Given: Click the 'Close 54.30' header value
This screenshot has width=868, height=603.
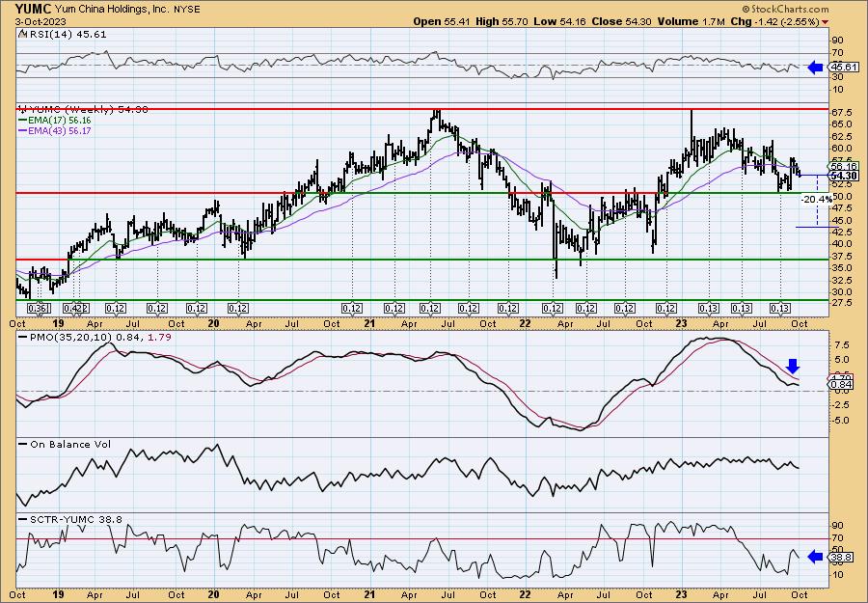Looking at the screenshot, I should point(622,21).
